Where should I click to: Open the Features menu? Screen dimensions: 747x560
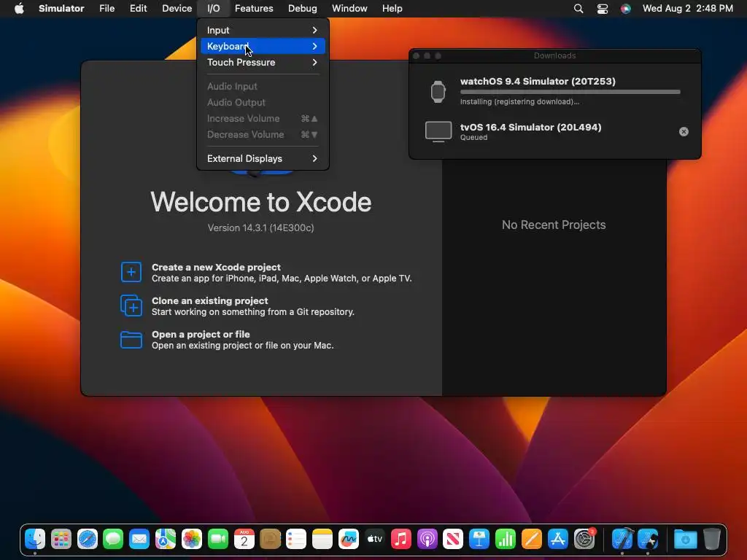click(254, 8)
